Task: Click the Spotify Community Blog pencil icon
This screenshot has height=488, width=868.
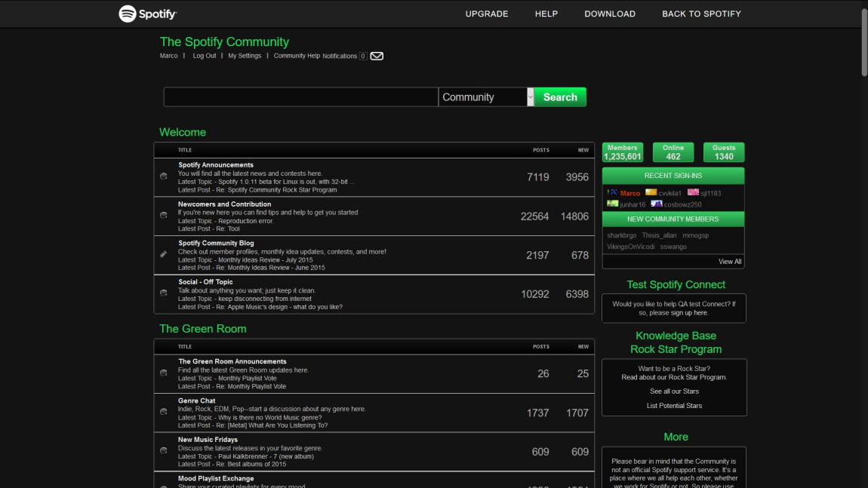Action: [163, 254]
